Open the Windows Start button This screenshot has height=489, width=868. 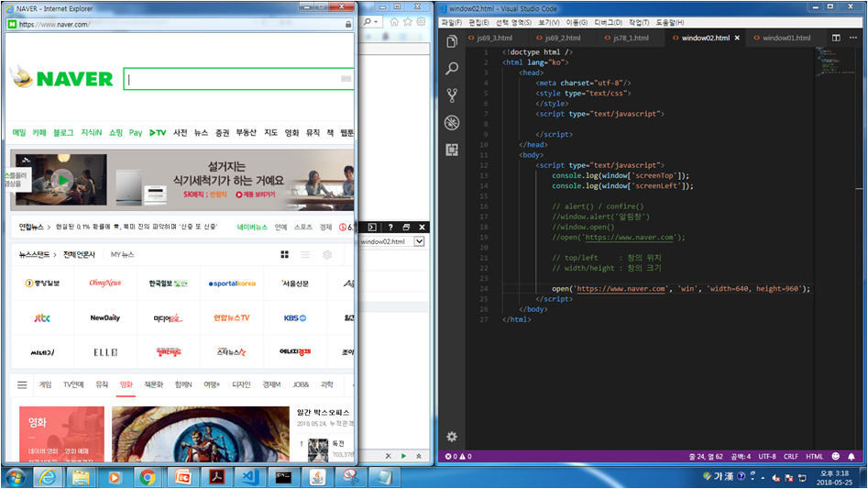click(15, 477)
